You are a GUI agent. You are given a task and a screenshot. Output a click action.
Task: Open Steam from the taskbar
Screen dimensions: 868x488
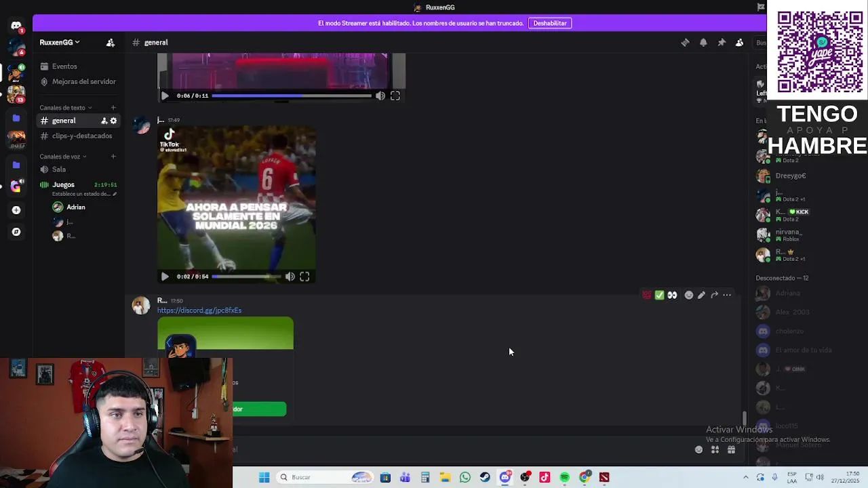pos(485,477)
